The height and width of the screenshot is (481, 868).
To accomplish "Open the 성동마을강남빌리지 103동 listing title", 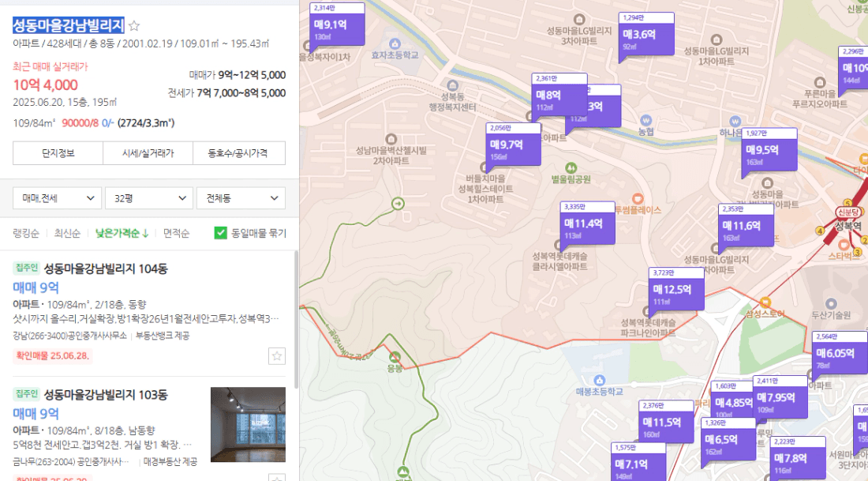I will (106, 395).
